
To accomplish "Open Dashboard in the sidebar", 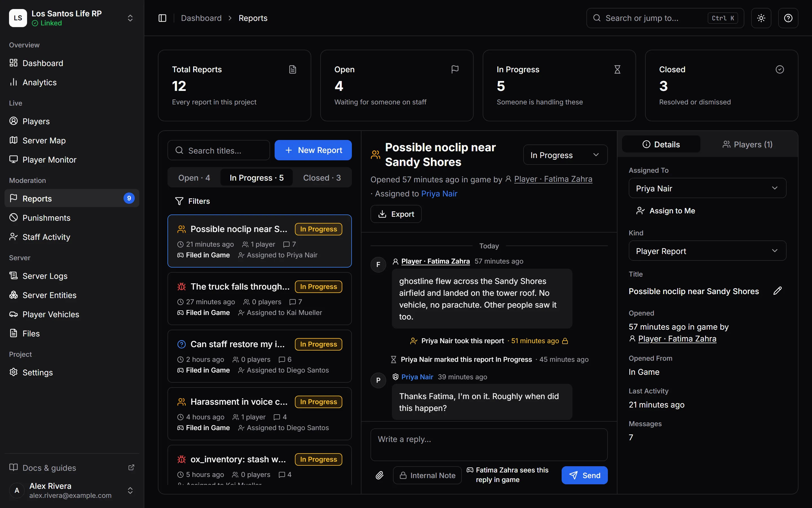I will pyautogui.click(x=72, y=63).
